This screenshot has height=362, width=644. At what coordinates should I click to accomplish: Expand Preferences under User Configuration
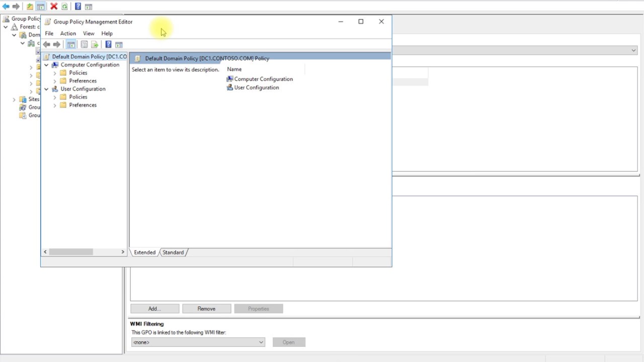55,105
